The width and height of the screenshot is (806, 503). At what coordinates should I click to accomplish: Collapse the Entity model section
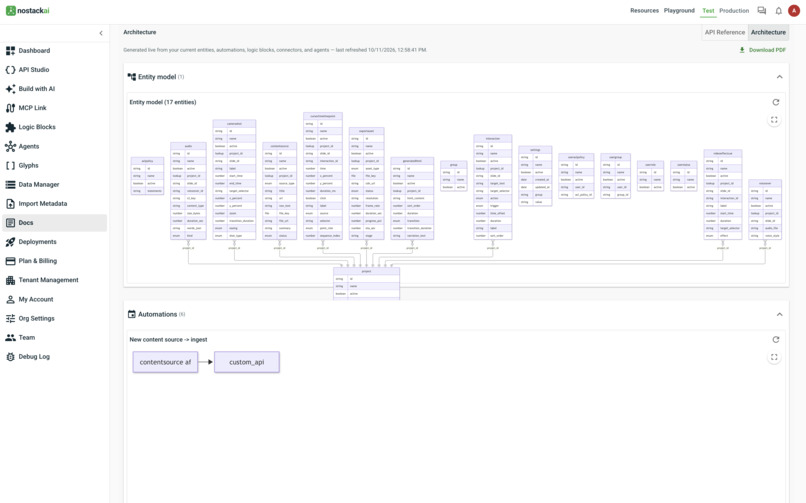click(x=779, y=77)
